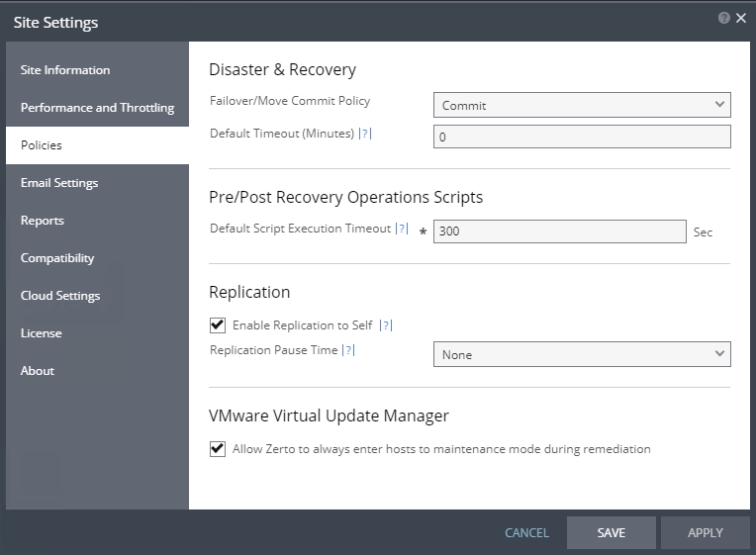Open the License tab

coord(97,333)
